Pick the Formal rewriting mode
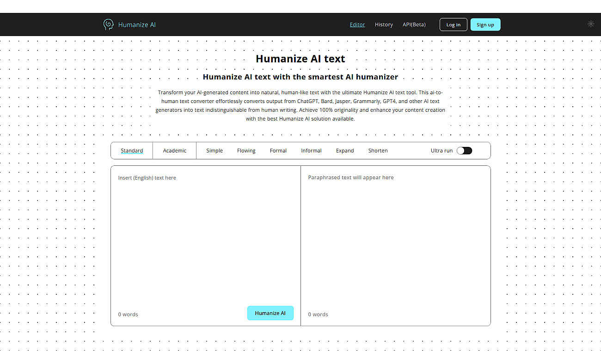 point(278,151)
